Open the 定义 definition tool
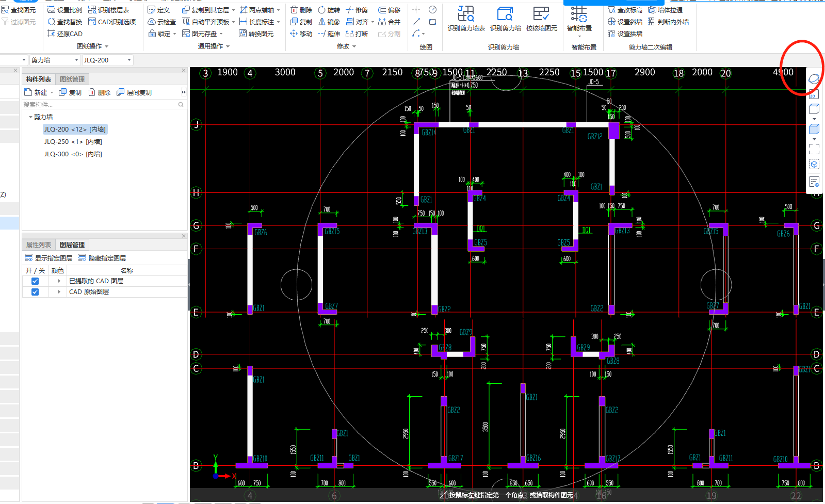 [158, 10]
